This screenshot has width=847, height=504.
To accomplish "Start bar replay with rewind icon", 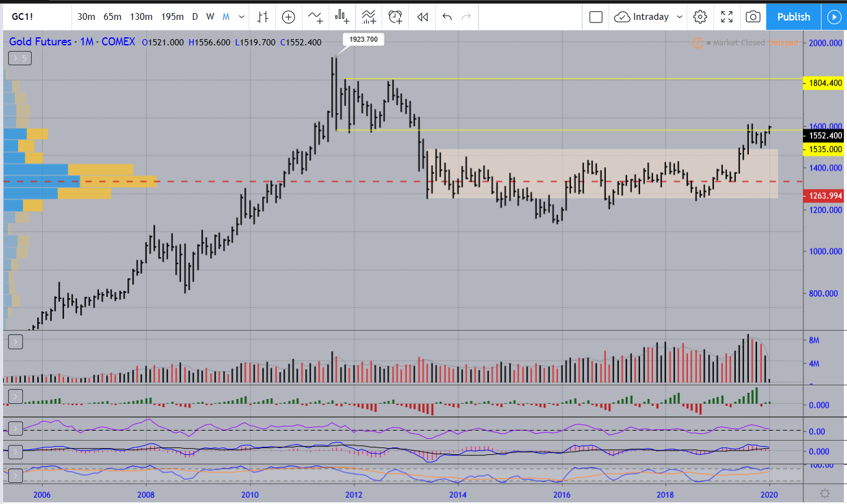I will [423, 17].
